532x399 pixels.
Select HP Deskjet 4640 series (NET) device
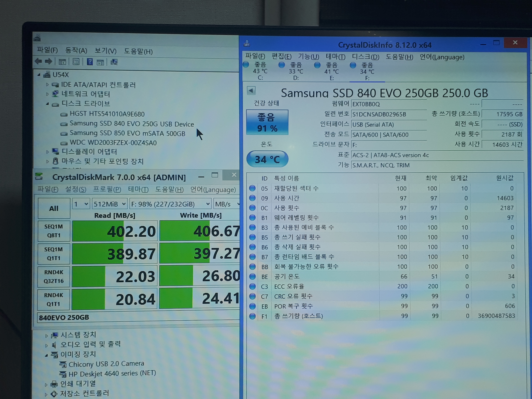point(112,374)
